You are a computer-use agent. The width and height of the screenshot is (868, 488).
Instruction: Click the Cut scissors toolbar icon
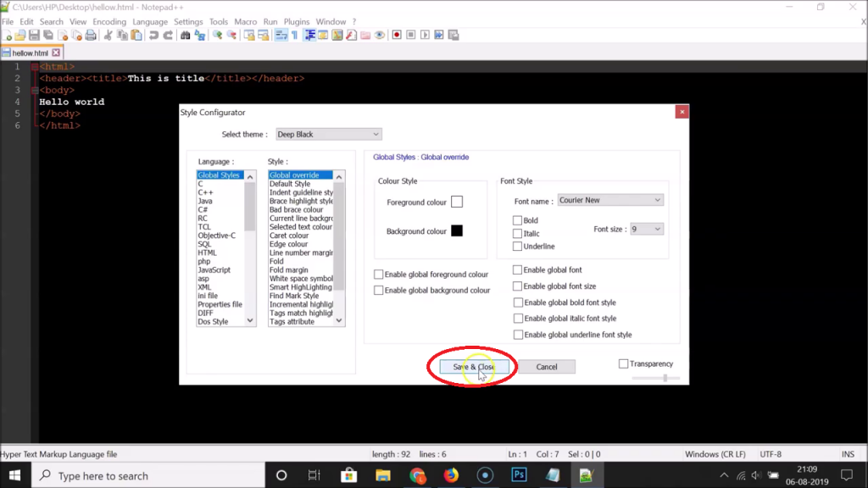tap(108, 36)
